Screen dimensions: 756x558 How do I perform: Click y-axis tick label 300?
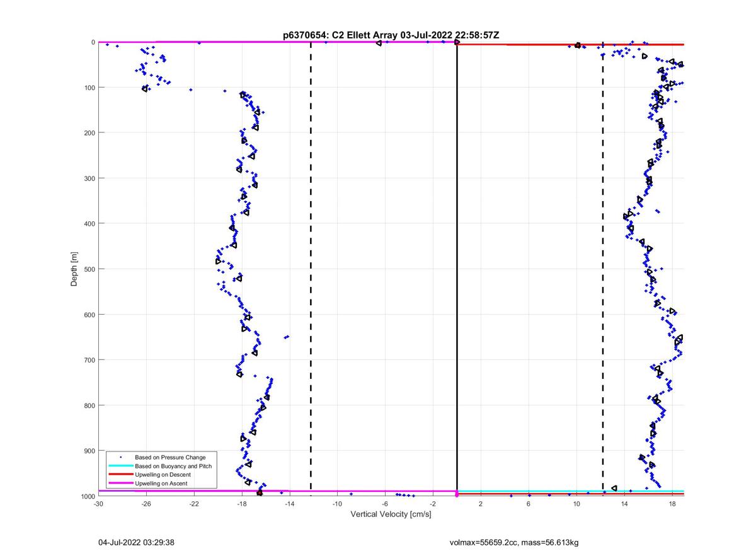point(89,178)
